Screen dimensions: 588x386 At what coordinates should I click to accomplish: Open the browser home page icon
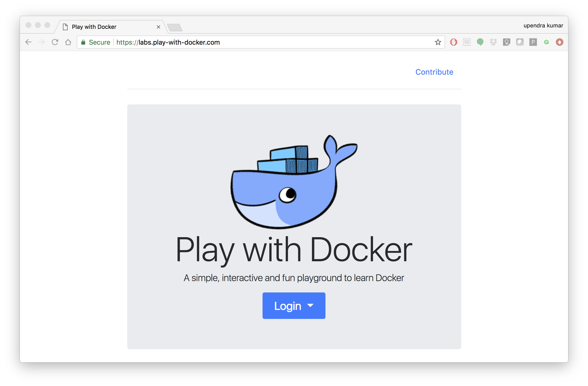coord(68,42)
